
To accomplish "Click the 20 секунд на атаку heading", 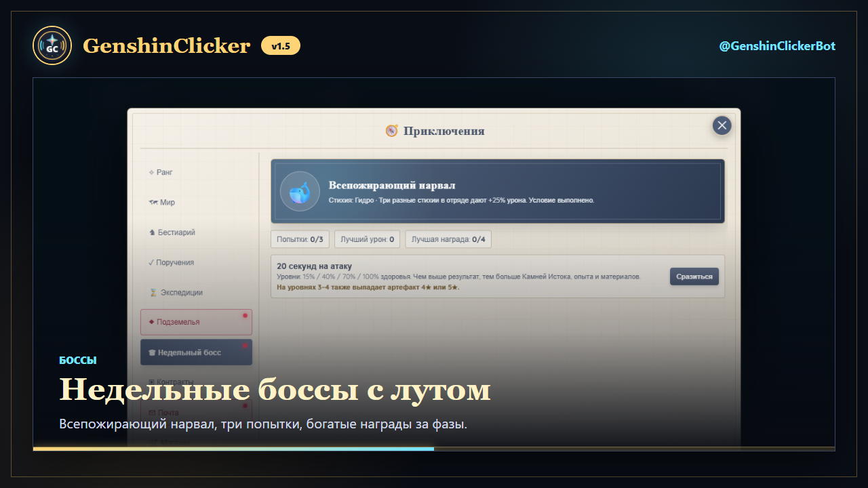I will coord(315,266).
